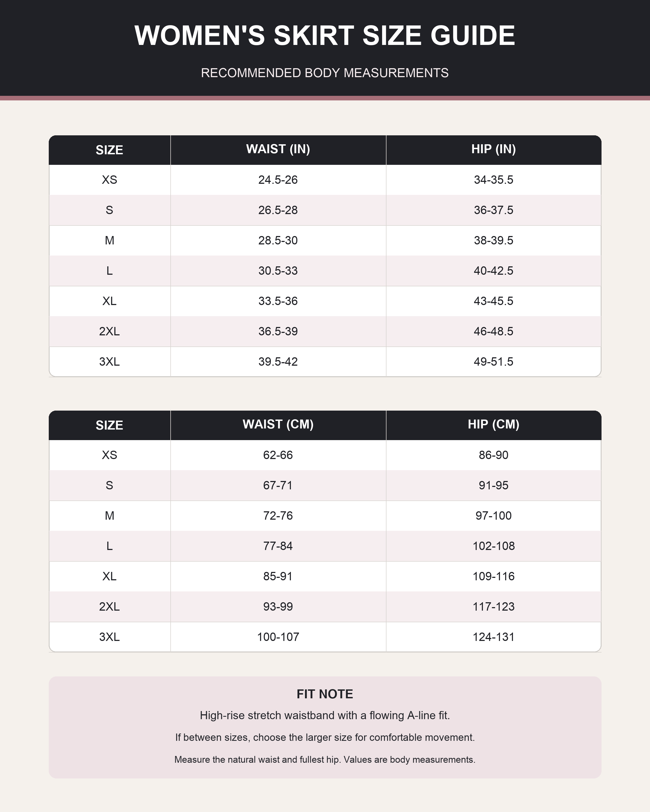Click hip value 43-45.5 for XL
650x812 pixels.
494,301
